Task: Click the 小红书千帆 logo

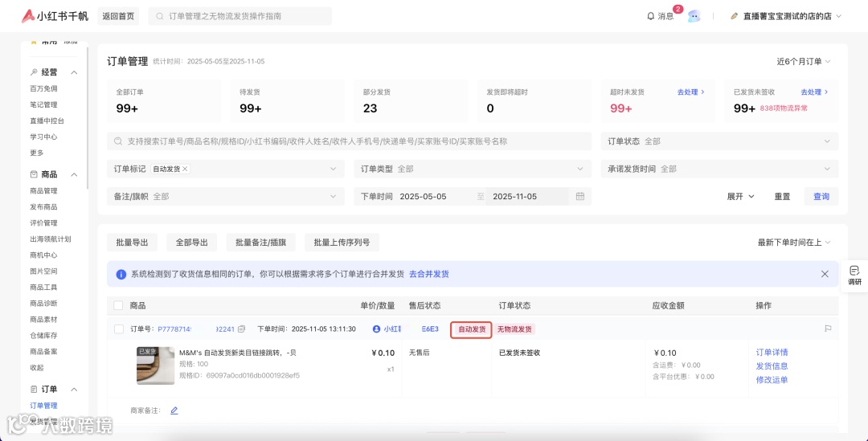Action: coord(55,16)
